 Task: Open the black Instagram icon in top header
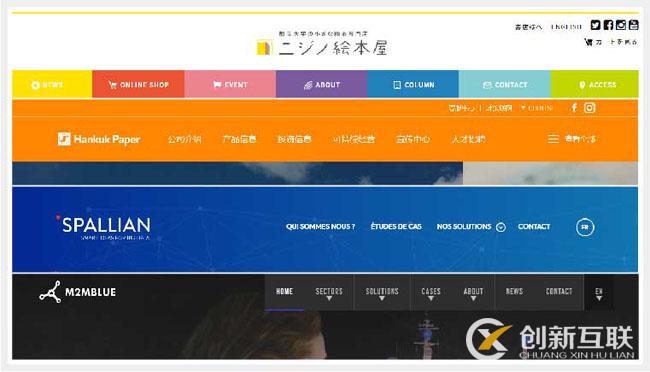pos(621,25)
